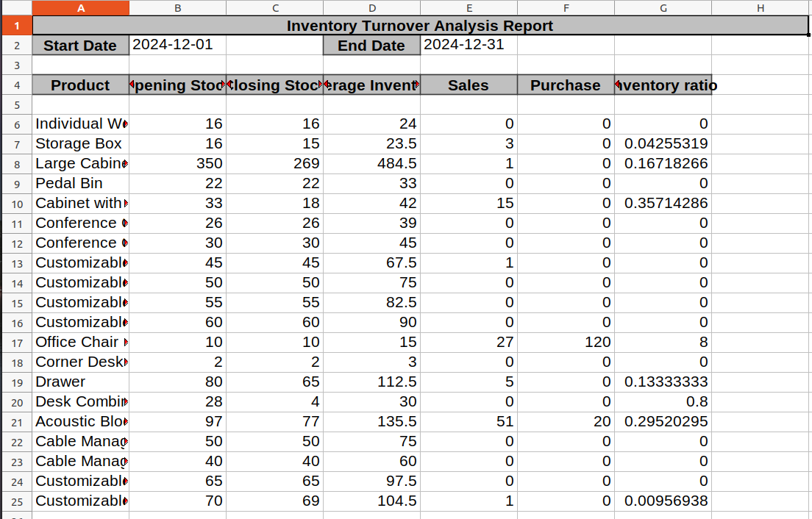Select the inventory ratio 0.13333333
This screenshot has width=812, height=519.
point(663,382)
